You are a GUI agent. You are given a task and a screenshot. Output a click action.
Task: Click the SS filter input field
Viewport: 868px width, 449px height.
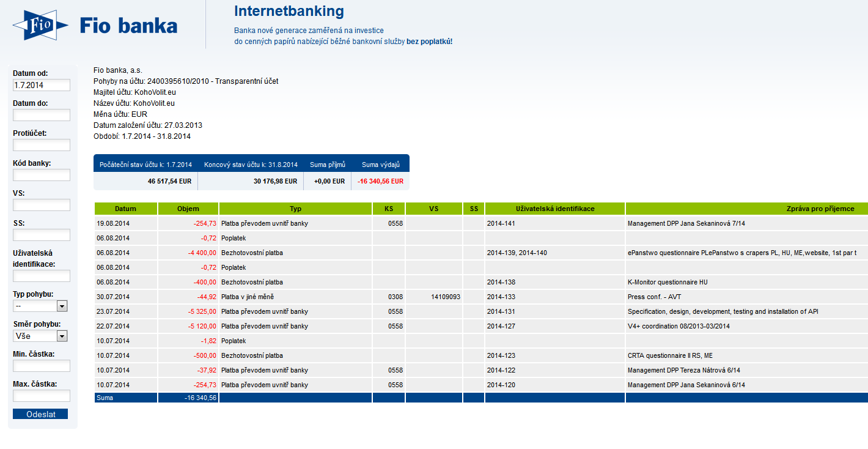click(42, 235)
